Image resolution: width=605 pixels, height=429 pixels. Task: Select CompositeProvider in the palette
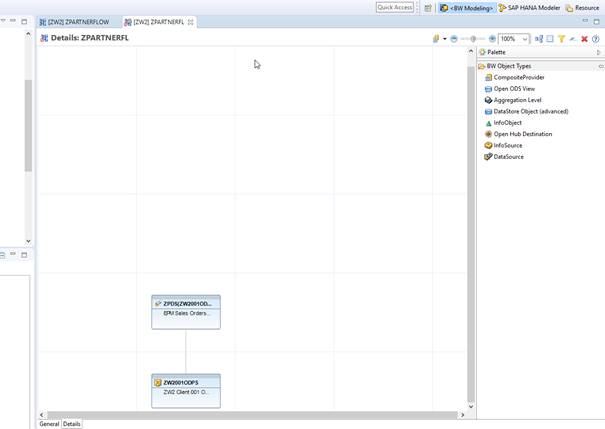pos(514,77)
